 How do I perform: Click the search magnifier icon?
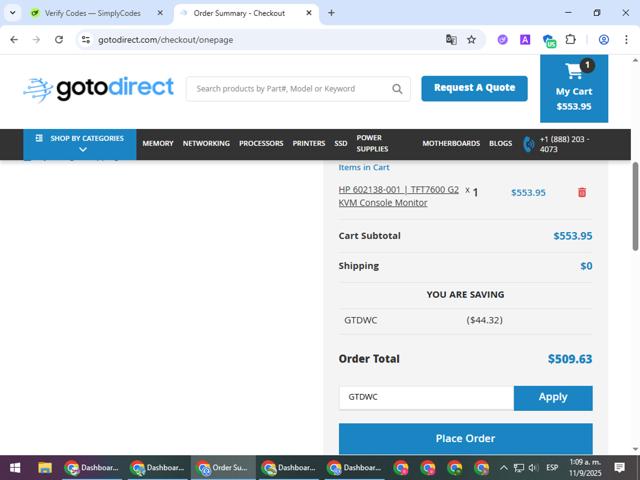(x=397, y=89)
